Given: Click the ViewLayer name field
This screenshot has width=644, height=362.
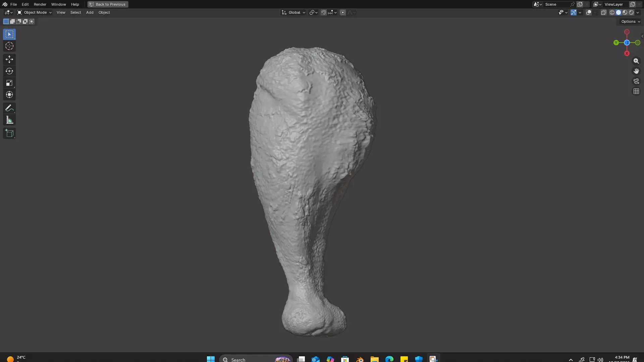Looking at the screenshot, I should coord(615,4).
